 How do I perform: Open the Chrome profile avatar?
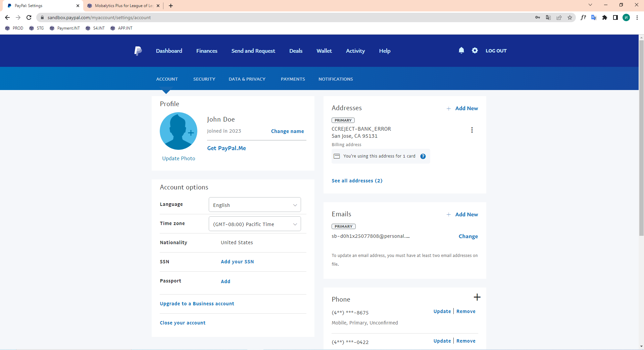(626, 17)
